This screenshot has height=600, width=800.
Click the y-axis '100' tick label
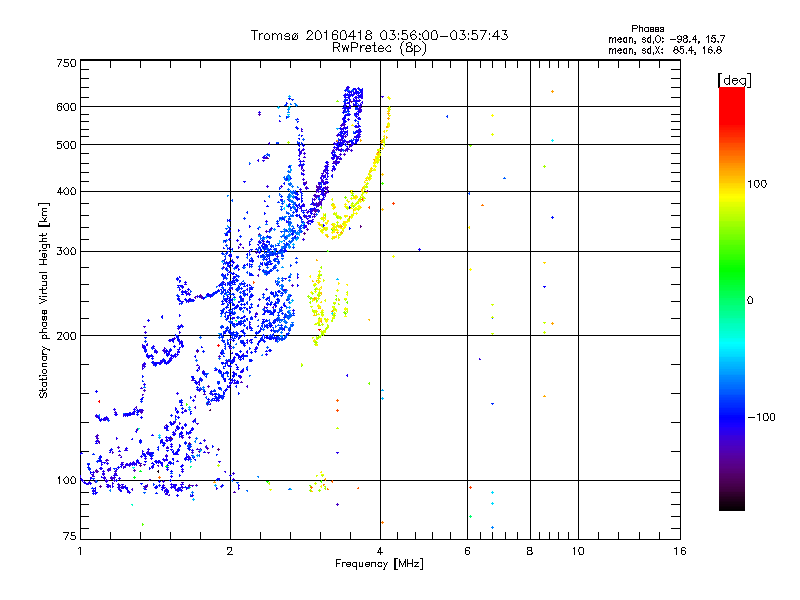coord(66,480)
